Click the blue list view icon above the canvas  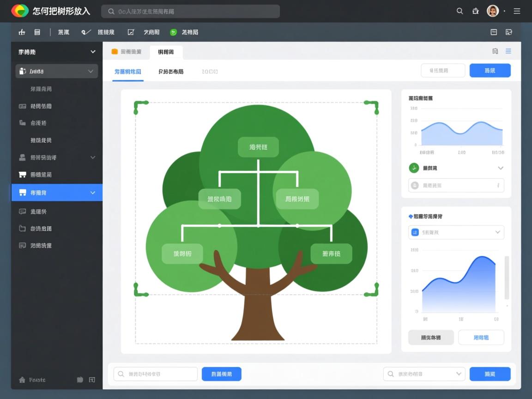(x=508, y=51)
